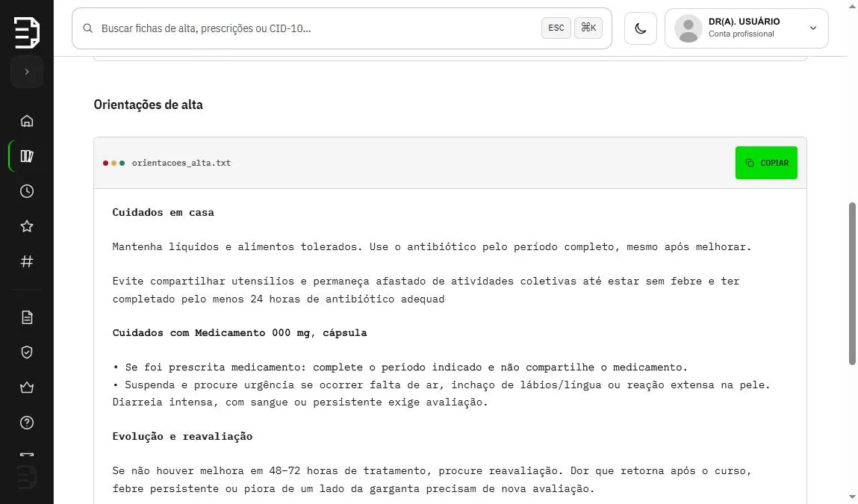Click the user avatar picture
Screen dimensions: 858x504
click(688, 28)
